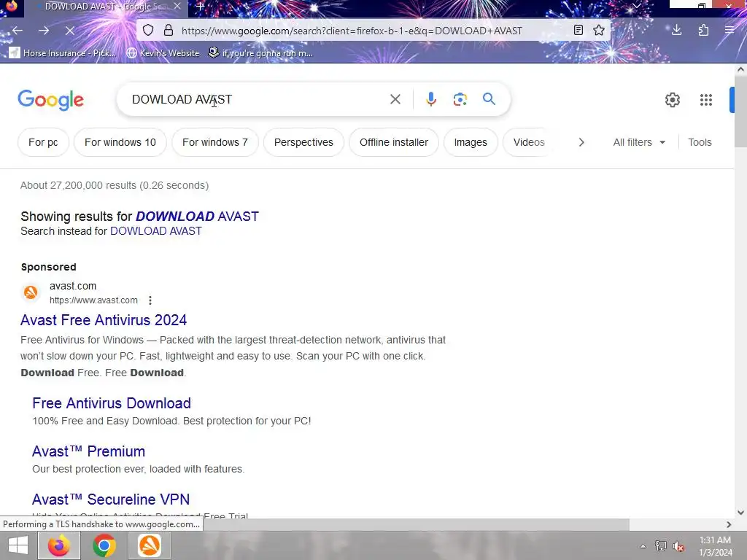Viewport: 747px width, 560px height.
Task: Search by image with Google Lens
Action: [460, 99]
